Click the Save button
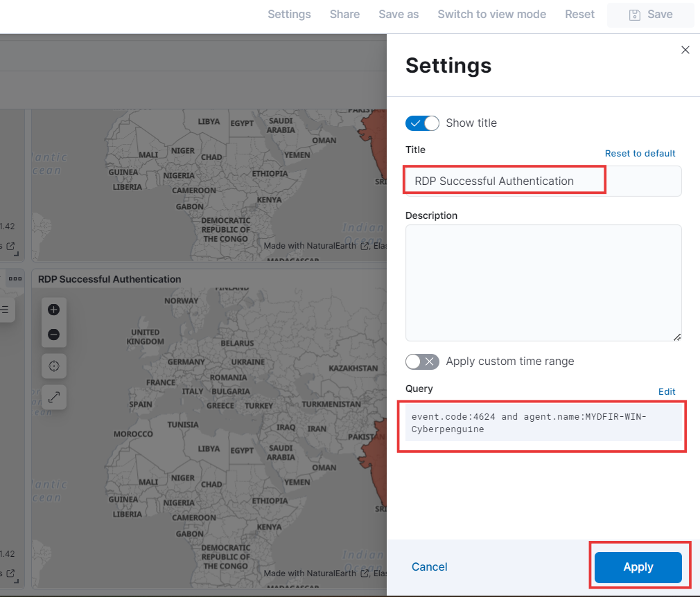Viewport: 700px width, 597px height. coord(651,15)
